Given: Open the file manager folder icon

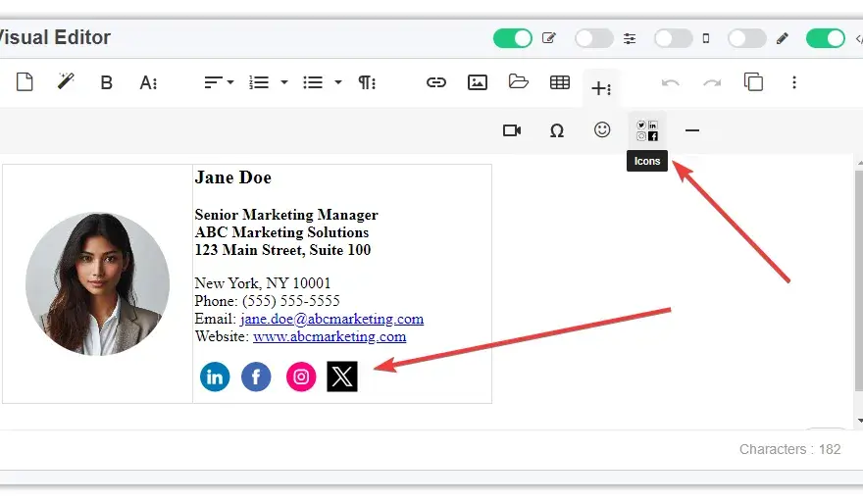Looking at the screenshot, I should tap(518, 82).
